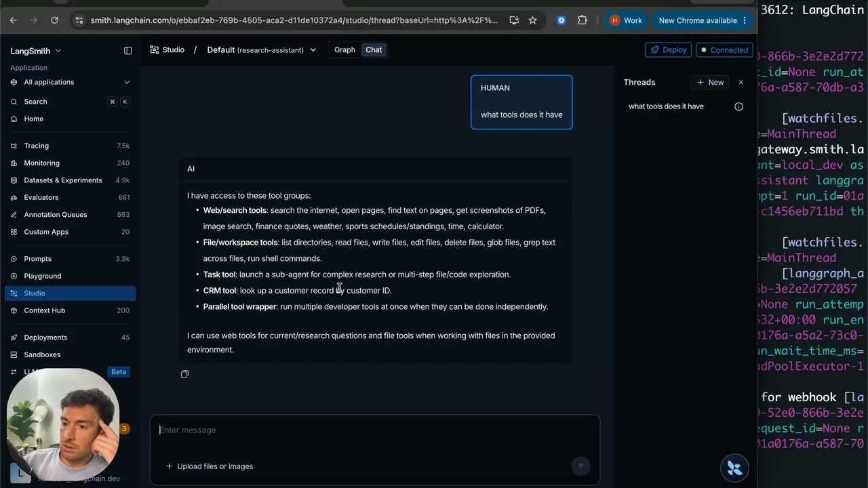Click the browser back arrow

(x=13, y=20)
